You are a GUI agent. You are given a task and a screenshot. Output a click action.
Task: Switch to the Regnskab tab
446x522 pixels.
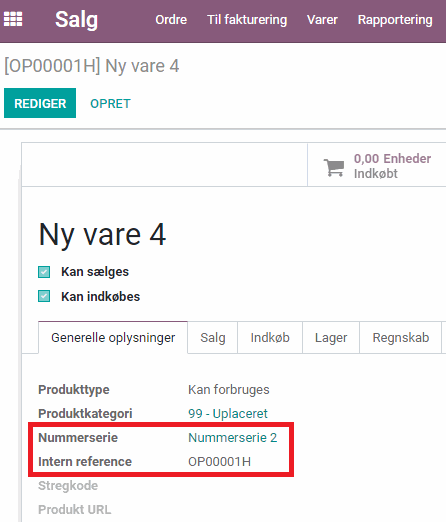pos(401,337)
